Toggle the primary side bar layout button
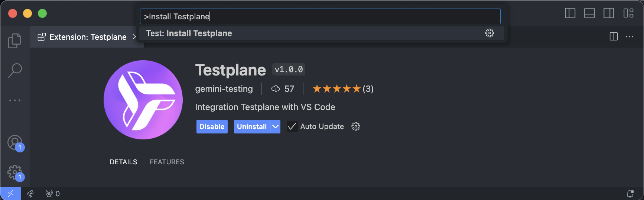644x200 pixels. [570, 13]
